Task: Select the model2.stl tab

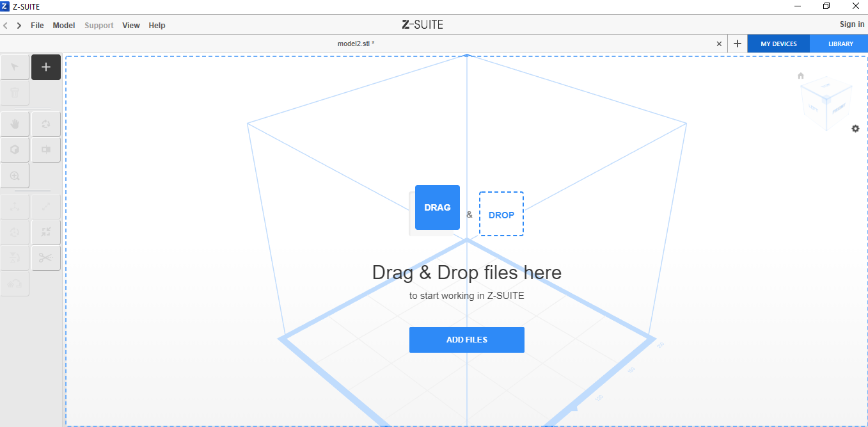Action: [x=356, y=44]
